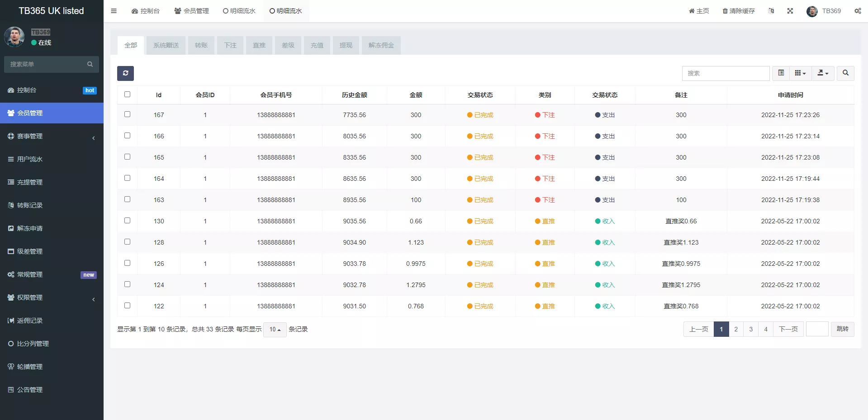This screenshot has height=420, width=868.
Task: Click inside the 搜索 search input field
Action: coord(726,73)
